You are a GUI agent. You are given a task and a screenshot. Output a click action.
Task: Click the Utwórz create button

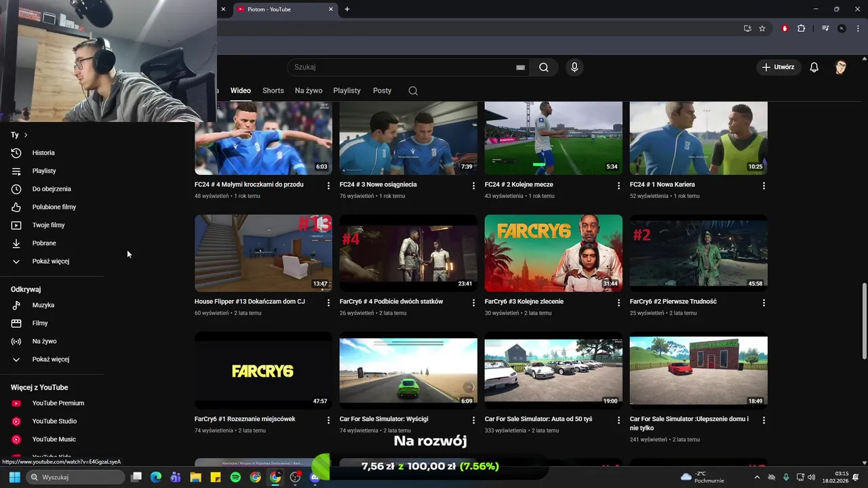(x=778, y=67)
